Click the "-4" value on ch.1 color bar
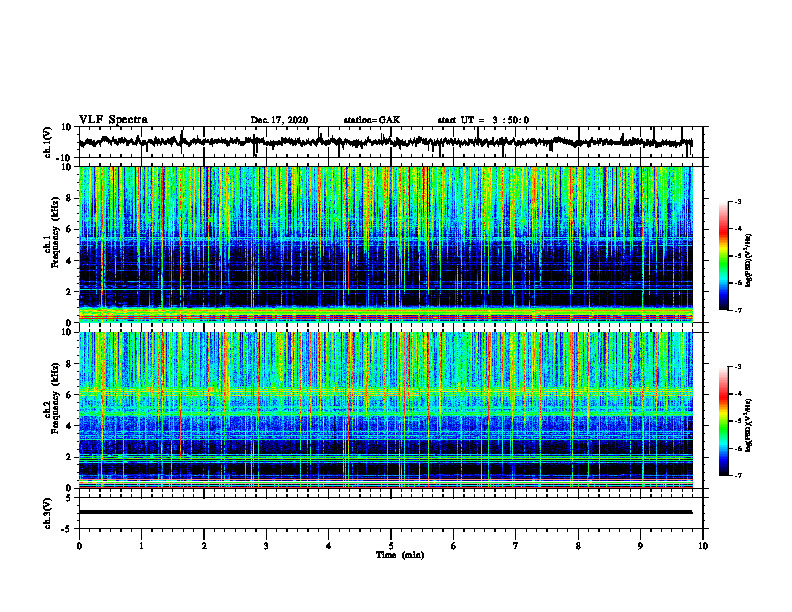This screenshot has height=612, width=792. pyautogui.click(x=738, y=229)
